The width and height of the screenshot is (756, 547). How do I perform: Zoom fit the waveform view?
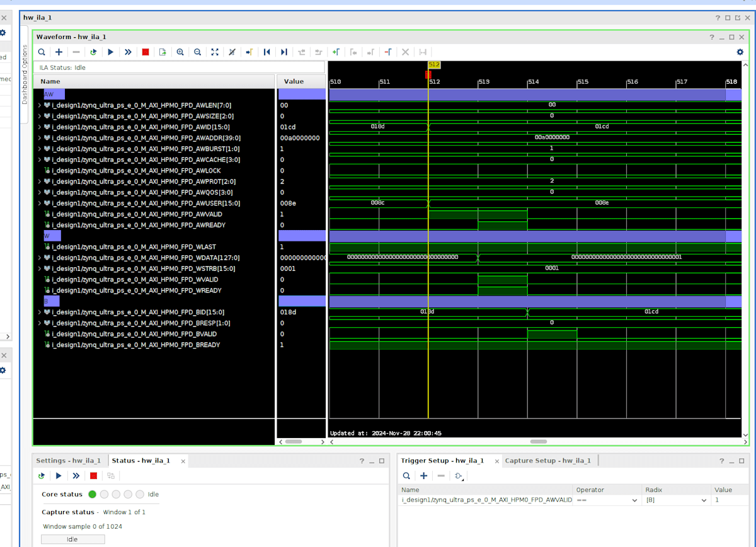coord(215,52)
